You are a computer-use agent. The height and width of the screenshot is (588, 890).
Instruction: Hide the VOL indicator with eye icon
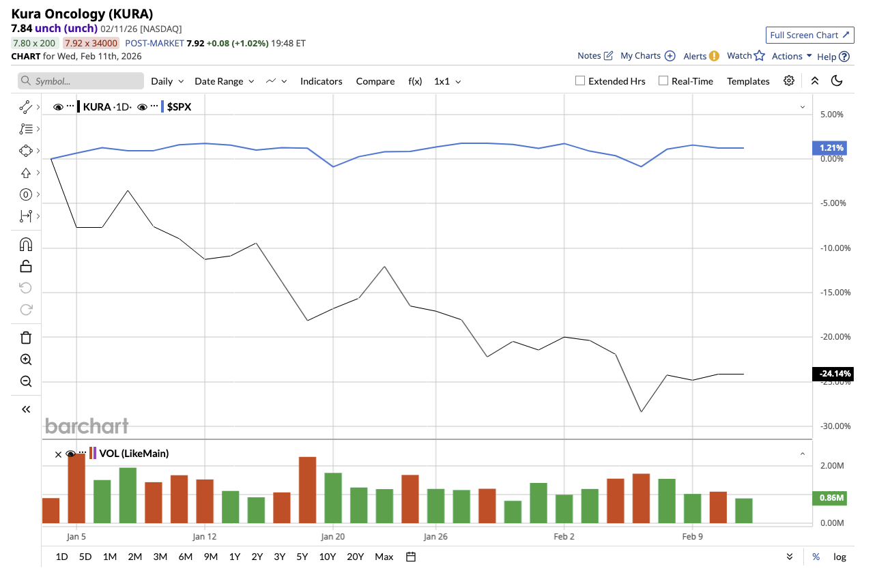(x=70, y=454)
